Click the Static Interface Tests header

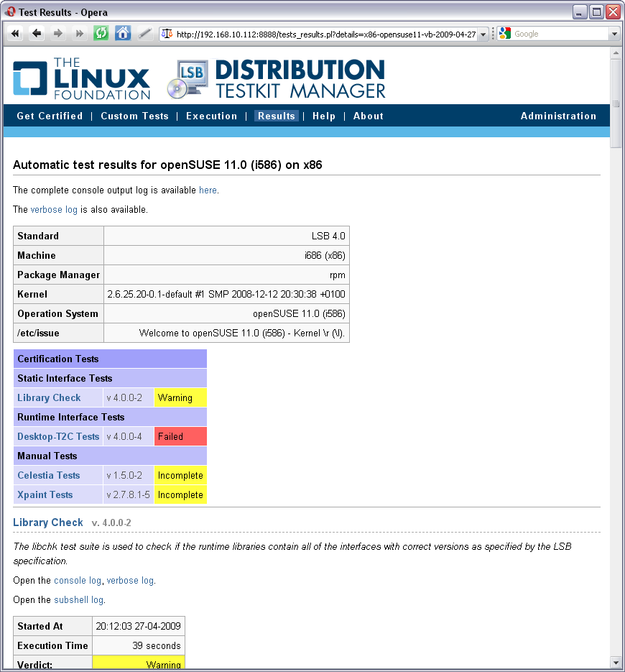pyautogui.click(x=110, y=379)
